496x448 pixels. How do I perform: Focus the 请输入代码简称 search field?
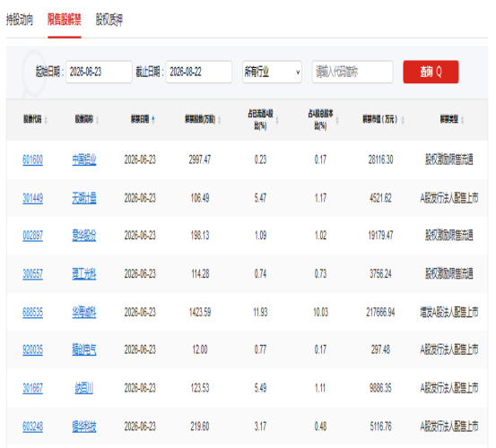coord(352,72)
